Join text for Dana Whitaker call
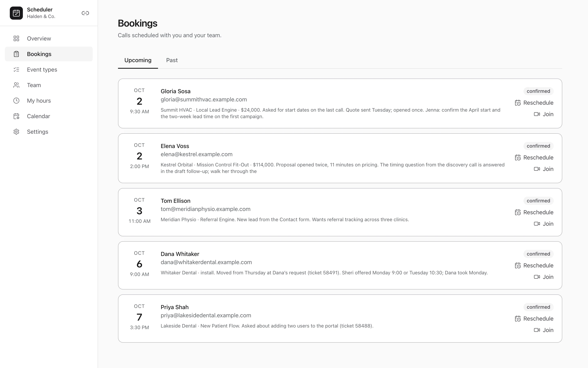This screenshot has width=588, height=368. click(548, 277)
